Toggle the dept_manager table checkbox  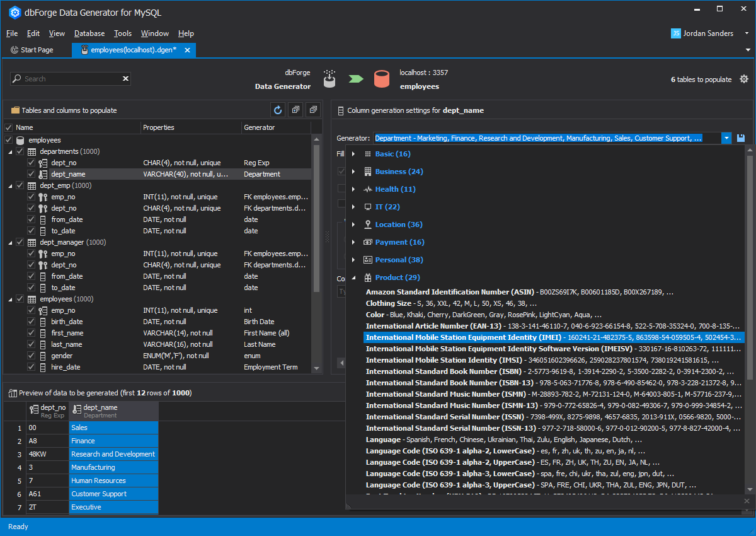click(20, 242)
